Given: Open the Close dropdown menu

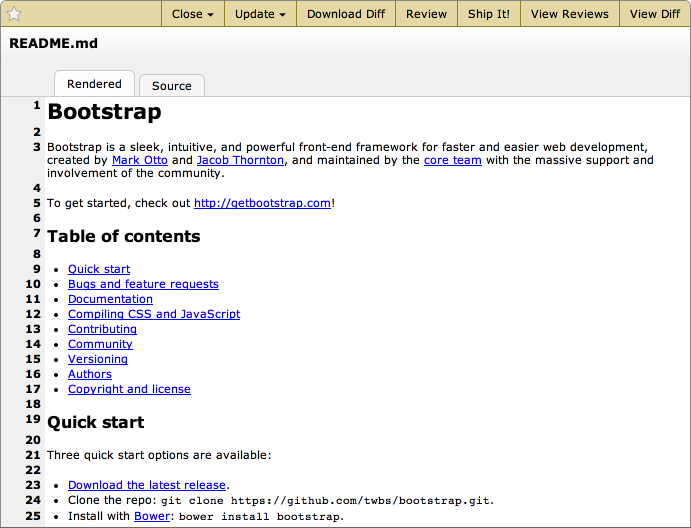Looking at the screenshot, I should pyautogui.click(x=193, y=14).
